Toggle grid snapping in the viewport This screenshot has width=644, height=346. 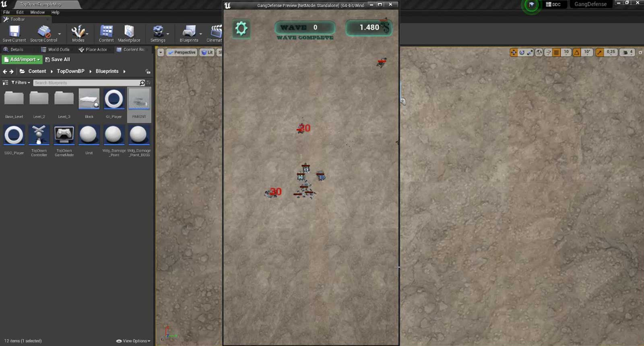pos(556,52)
